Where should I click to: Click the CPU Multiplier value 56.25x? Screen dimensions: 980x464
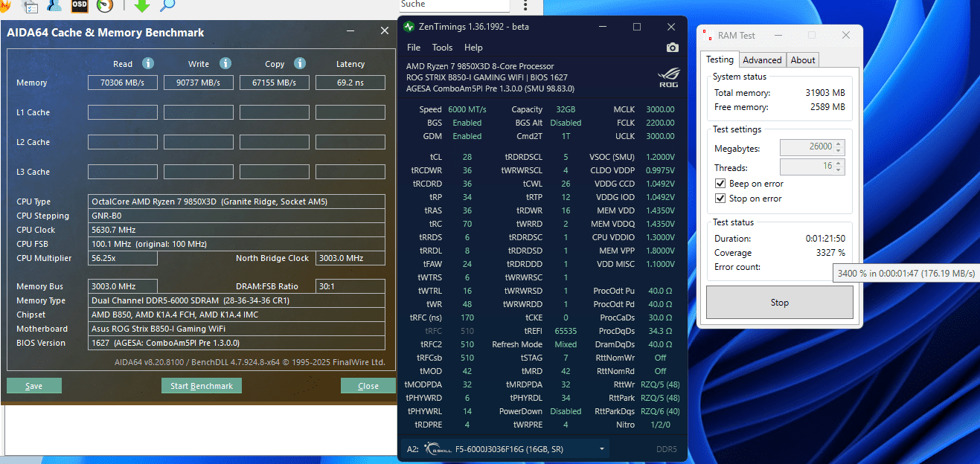[123, 258]
